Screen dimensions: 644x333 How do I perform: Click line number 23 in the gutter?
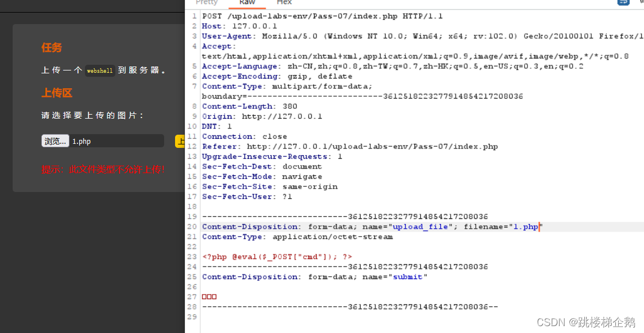click(x=192, y=257)
